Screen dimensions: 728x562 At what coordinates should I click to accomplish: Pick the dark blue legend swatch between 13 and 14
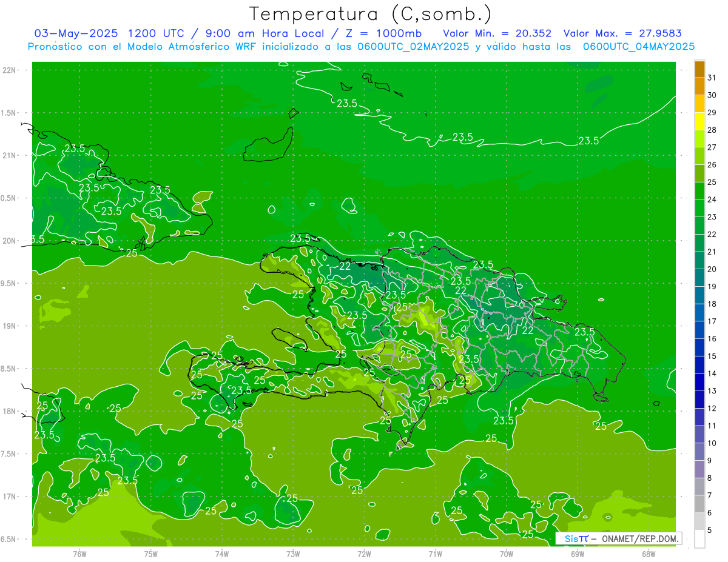[699, 382]
